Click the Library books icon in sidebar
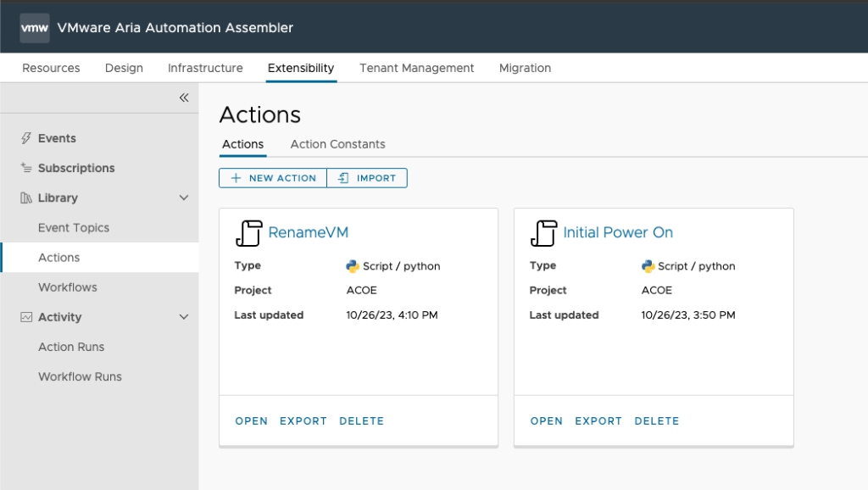Image resolution: width=868 pixels, height=490 pixels. point(25,198)
